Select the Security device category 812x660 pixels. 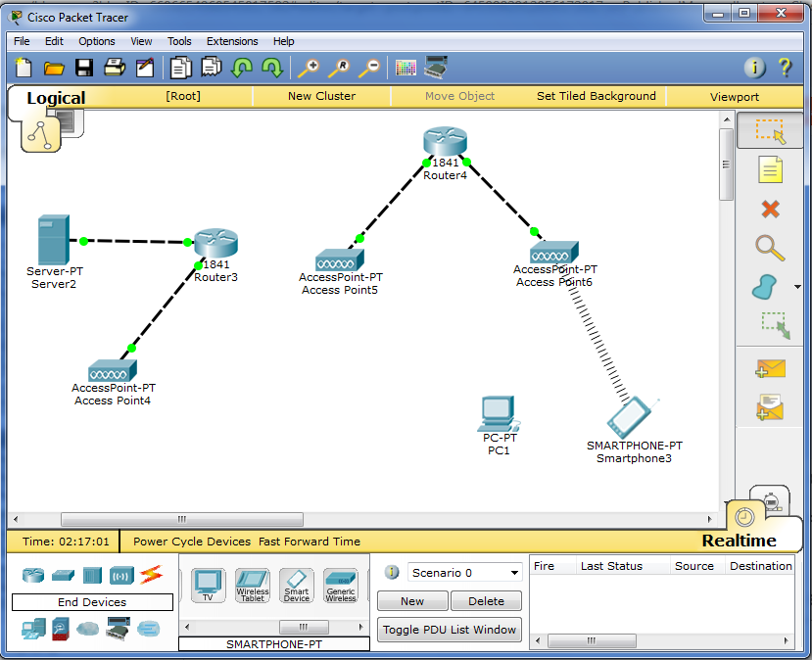click(x=61, y=629)
